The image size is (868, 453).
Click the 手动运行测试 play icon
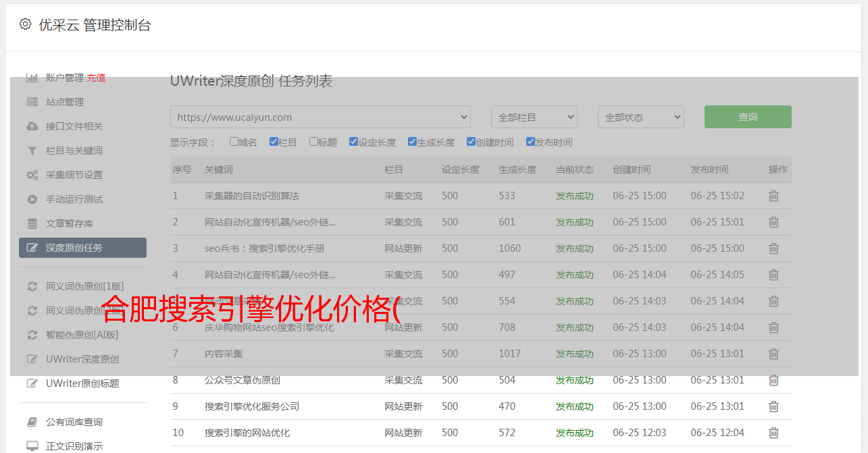pyautogui.click(x=32, y=199)
